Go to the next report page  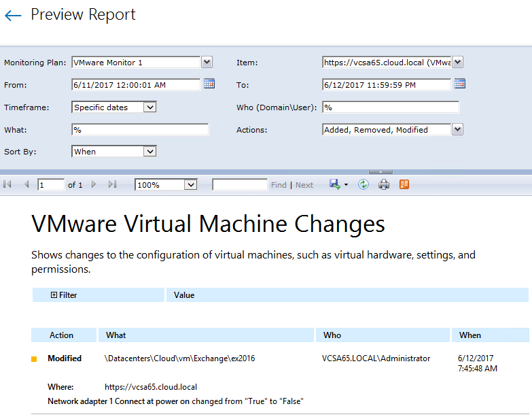tap(94, 184)
